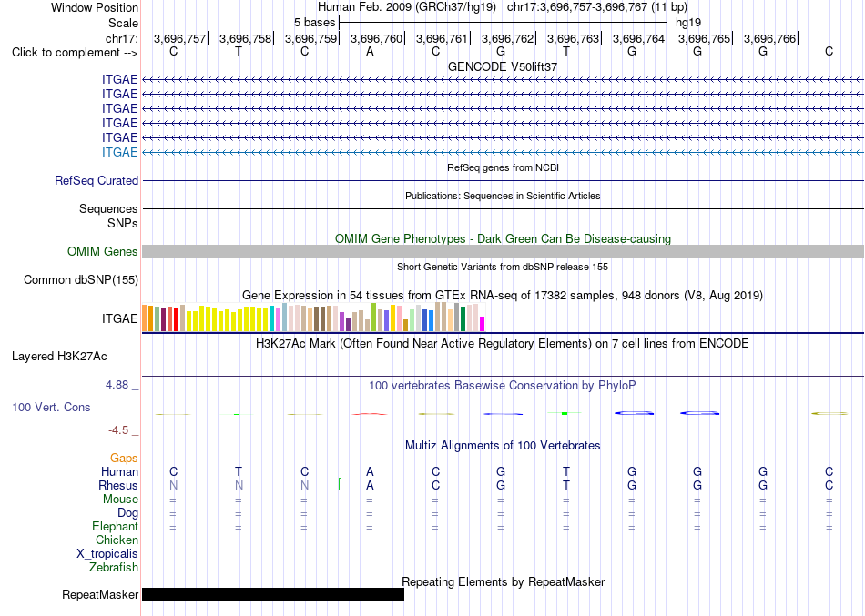Screen dimensions: 865x616
Task: Click the '5 bases' scale bar label
Action: pos(314,23)
